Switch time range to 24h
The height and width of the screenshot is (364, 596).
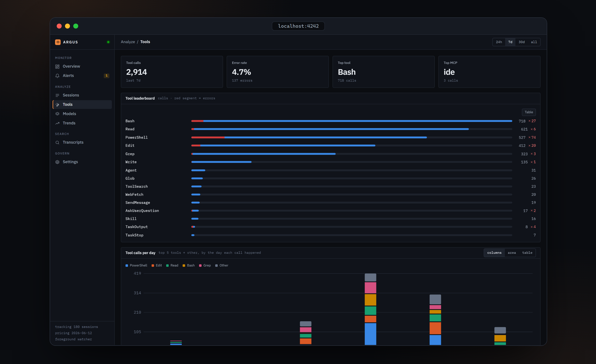click(x=499, y=42)
